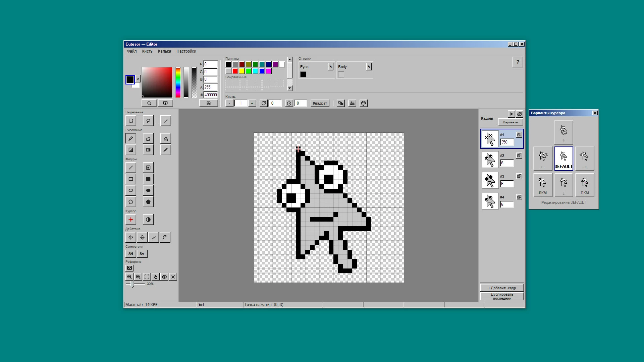Screen dimensions: 644x362
Task: Open the Квадрат brush shape selector
Action: [x=320, y=103]
